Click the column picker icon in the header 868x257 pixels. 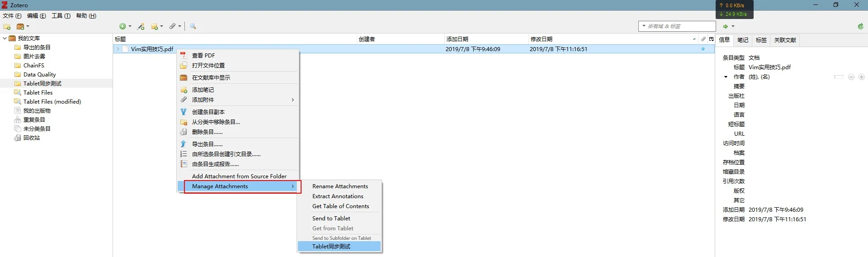[x=711, y=39]
